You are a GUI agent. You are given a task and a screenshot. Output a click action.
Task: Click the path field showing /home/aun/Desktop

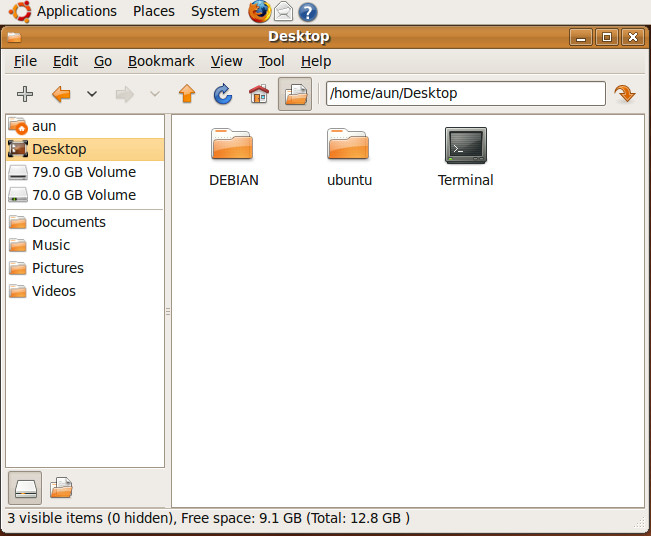click(x=465, y=93)
